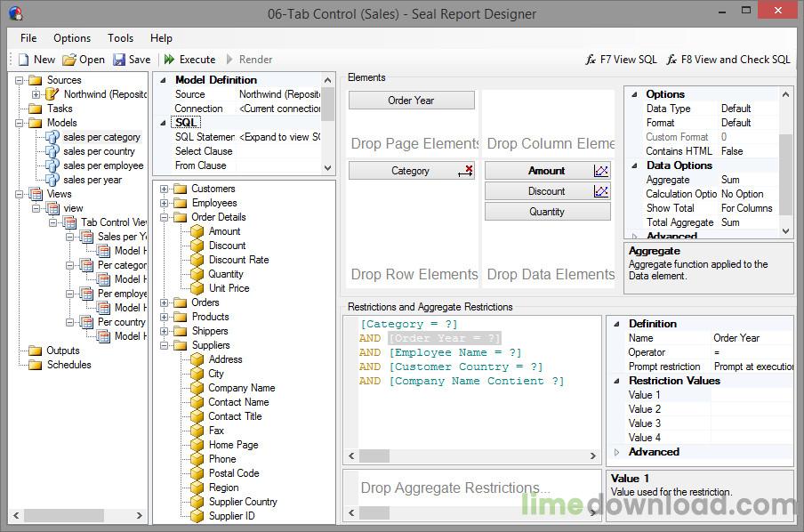Click the F7 View SQL function icon
The width and height of the screenshot is (804, 532).
[591, 60]
